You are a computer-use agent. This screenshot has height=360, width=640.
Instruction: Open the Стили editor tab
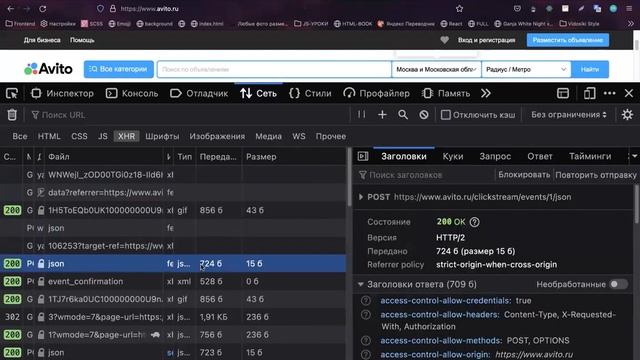(310, 93)
